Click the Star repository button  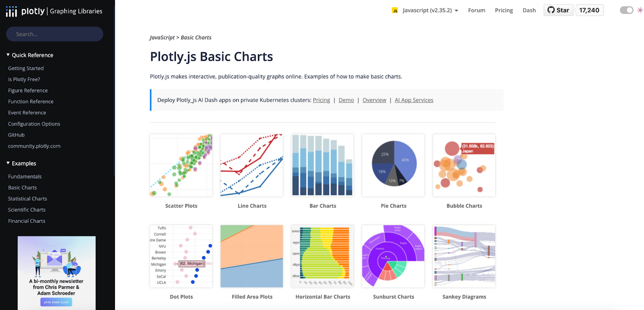558,9
